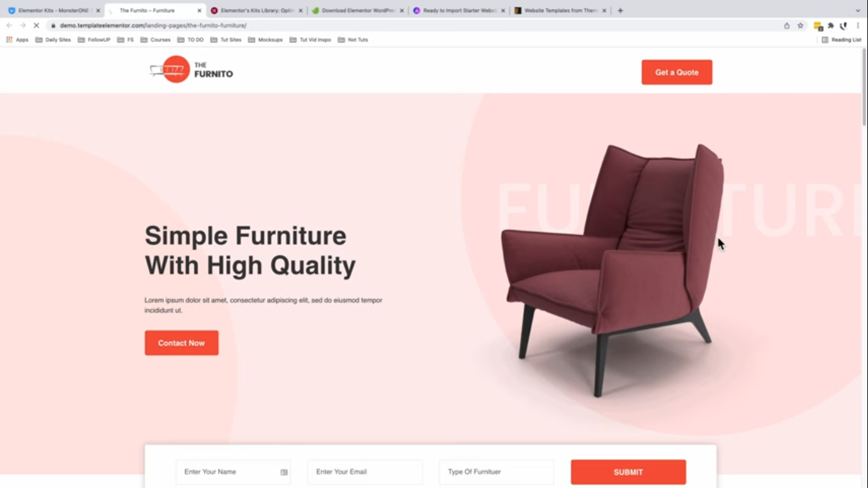Click The Furnito logo
The image size is (868, 488).
[x=191, y=69]
